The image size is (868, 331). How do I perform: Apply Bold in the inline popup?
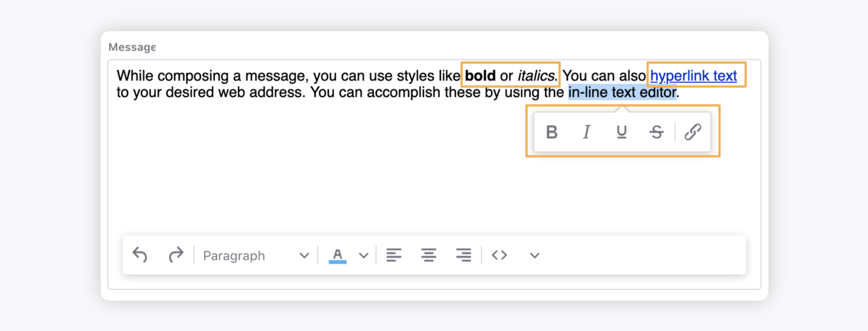point(552,132)
